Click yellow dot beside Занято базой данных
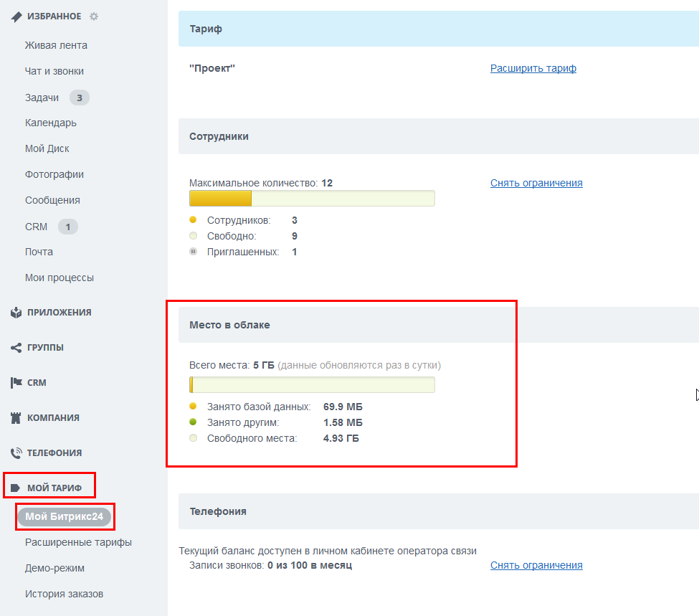Image resolution: width=699 pixels, height=616 pixels. click(x=193, y=406)
